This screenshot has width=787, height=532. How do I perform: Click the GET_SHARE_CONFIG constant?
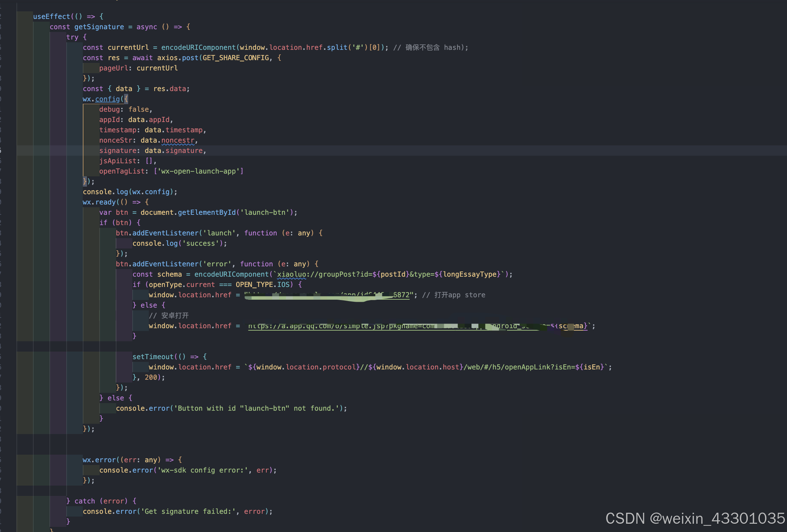[x=236, y=58]
